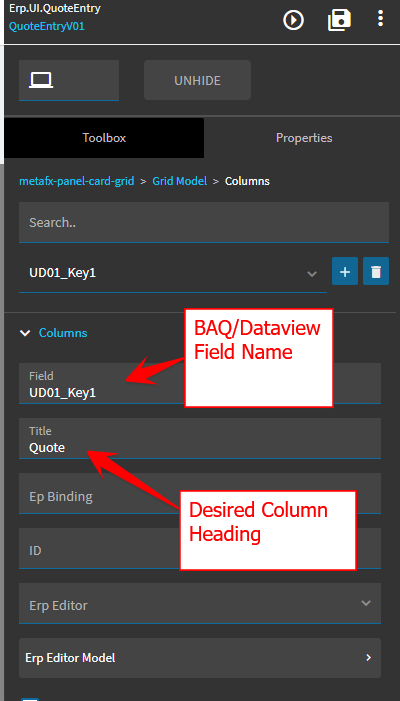Expand the Erp Editor dropdown

[x=200, y=603]
